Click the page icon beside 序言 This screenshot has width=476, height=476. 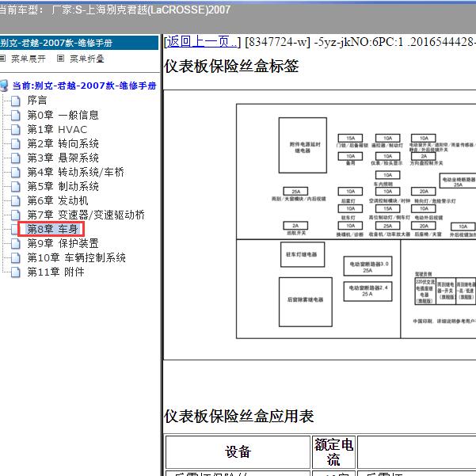tap(16, 101)
